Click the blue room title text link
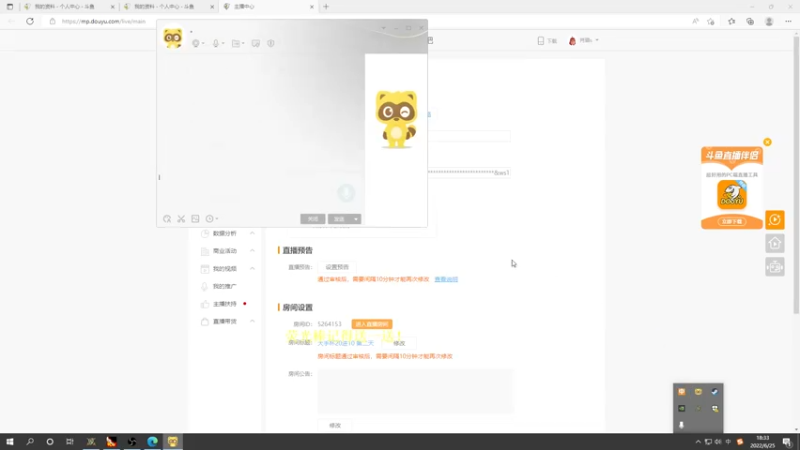Screen dimensions: 800x450 [345, 343]
